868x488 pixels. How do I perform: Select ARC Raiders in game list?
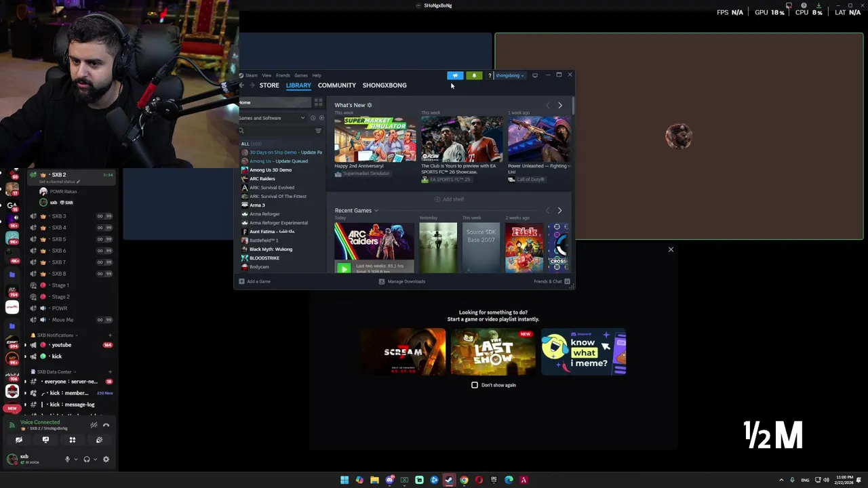(261, 179)
